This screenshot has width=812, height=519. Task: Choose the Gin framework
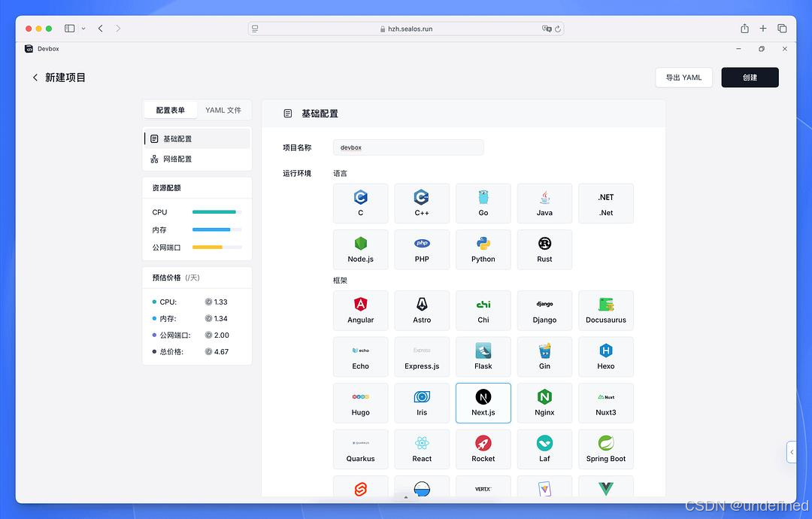(x=544, y=357)
